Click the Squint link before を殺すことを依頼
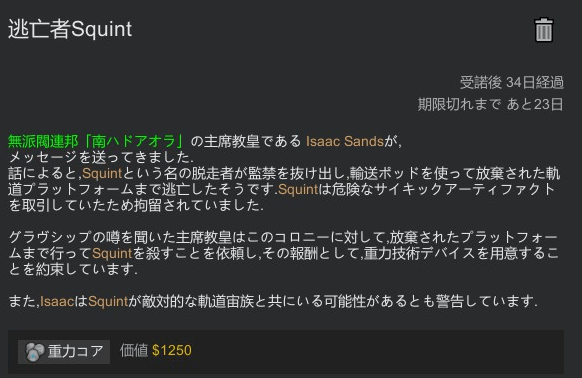Image resolution: width=582 pixels, height=378 pixels. pyautogui.click(x=112, y=253)
